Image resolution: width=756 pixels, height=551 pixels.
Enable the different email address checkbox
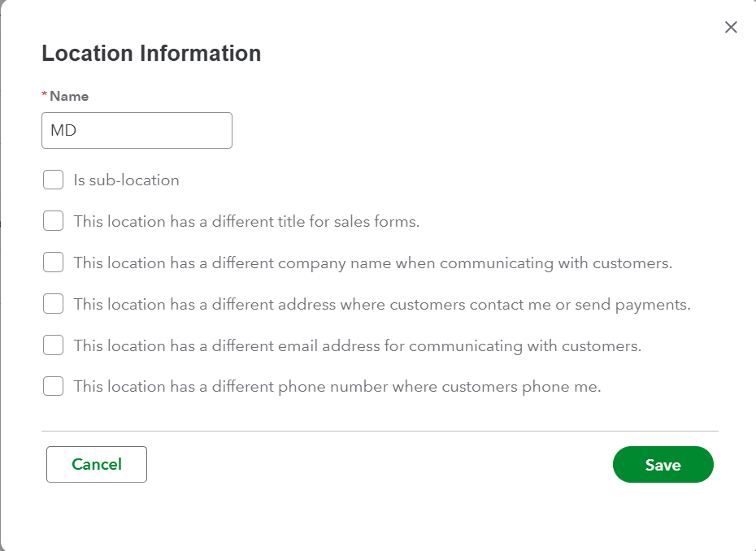(x=54, y=345)
